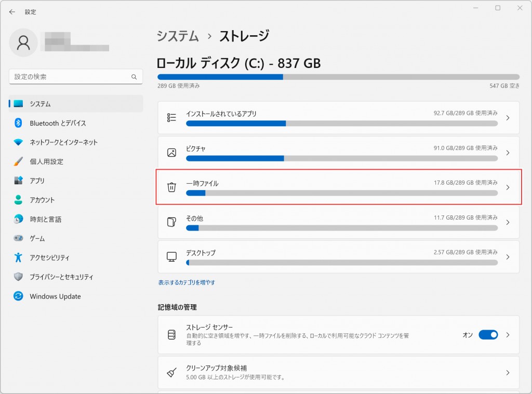
Task: Click the 設定の検索 search field
Action: 70,77
